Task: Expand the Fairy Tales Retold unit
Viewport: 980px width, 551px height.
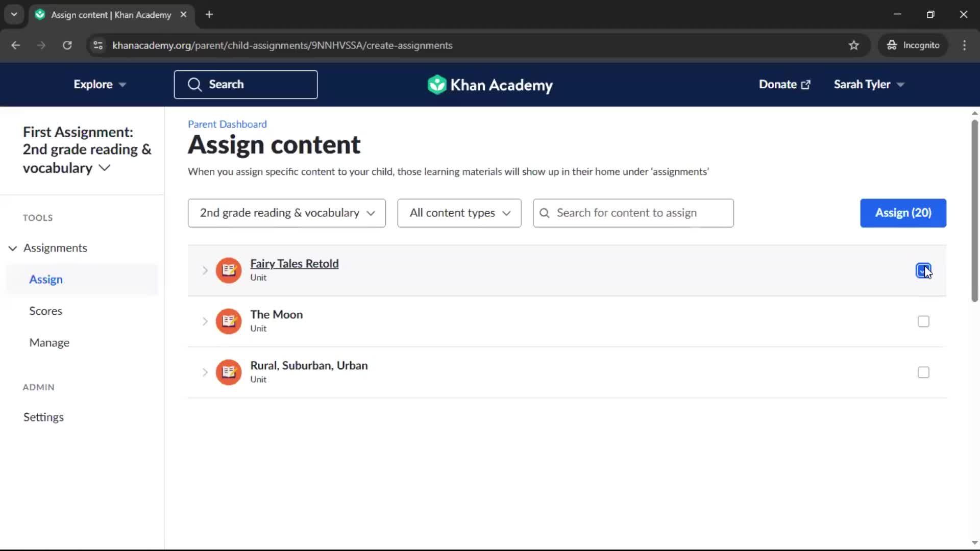Action: 205,270
